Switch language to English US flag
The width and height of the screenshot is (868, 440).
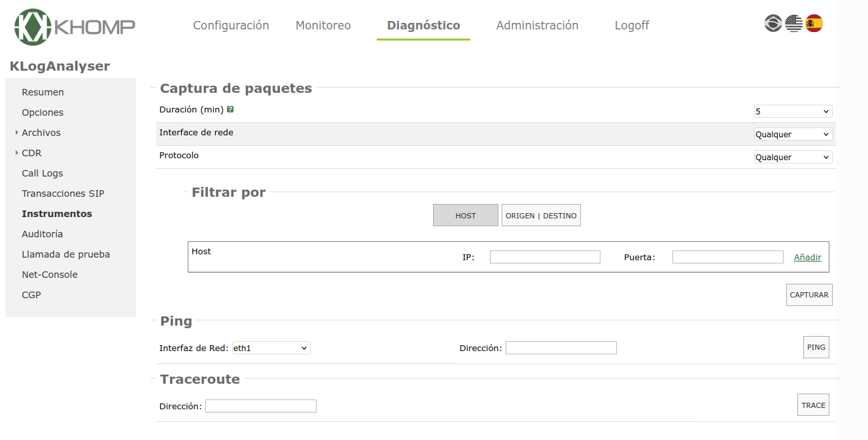793,24
